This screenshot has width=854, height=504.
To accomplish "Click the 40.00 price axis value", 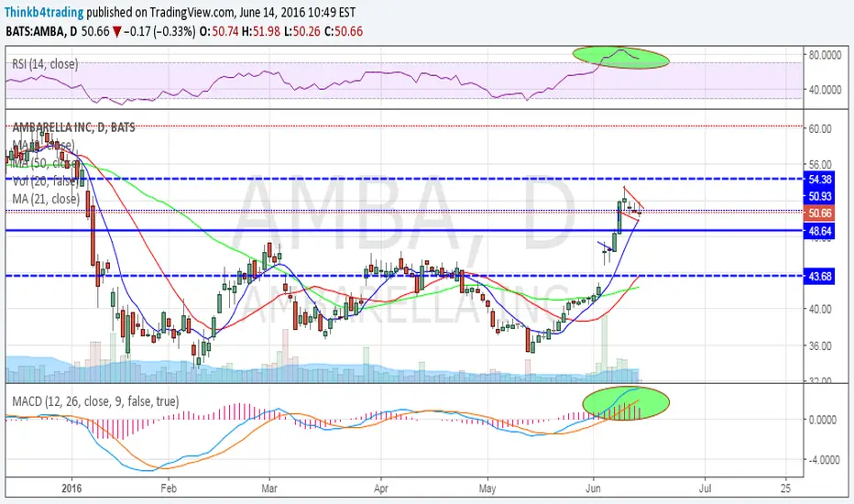I will coord(820,309).
